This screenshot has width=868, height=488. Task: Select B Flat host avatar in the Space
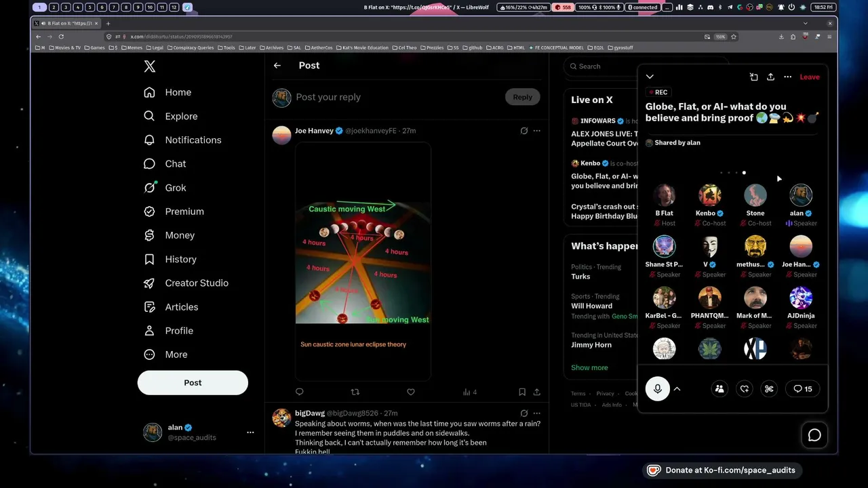664,195
